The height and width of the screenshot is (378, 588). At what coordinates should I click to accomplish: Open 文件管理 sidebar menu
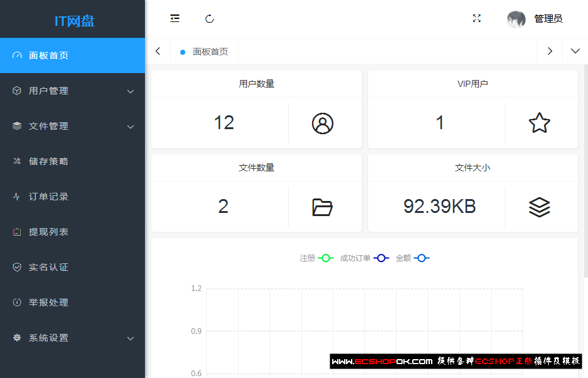point(72,126)
